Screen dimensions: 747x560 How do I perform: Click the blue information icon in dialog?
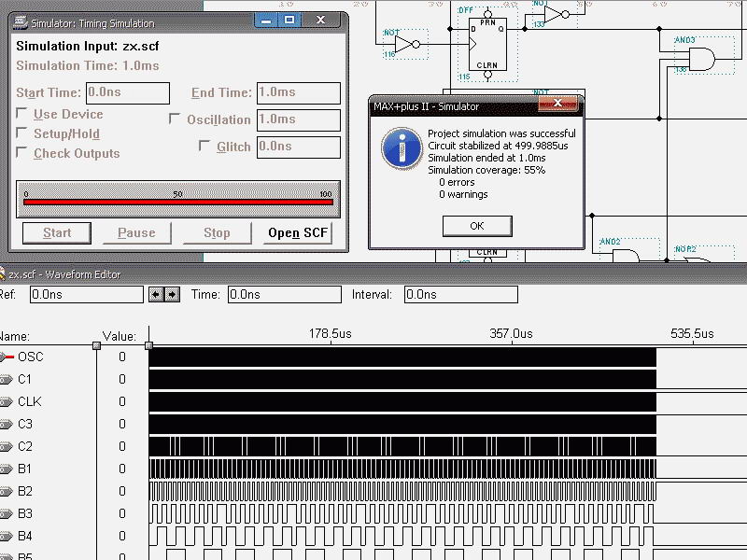402,148
